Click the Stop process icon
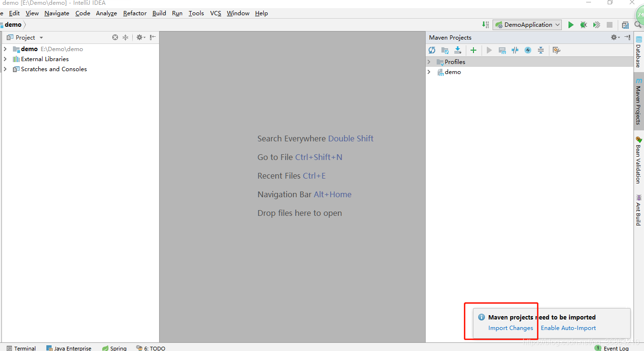Image resolution: width=644 pixels, height=351 pixels. click(x=610, y=25)
